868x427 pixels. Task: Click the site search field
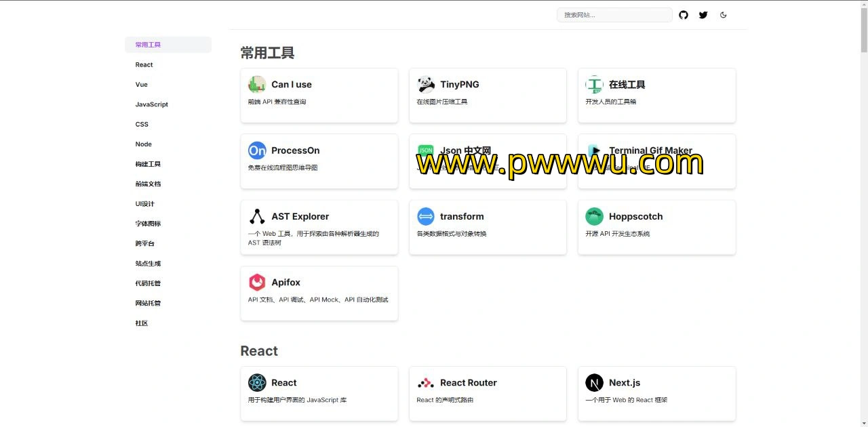tap(614, 15)
